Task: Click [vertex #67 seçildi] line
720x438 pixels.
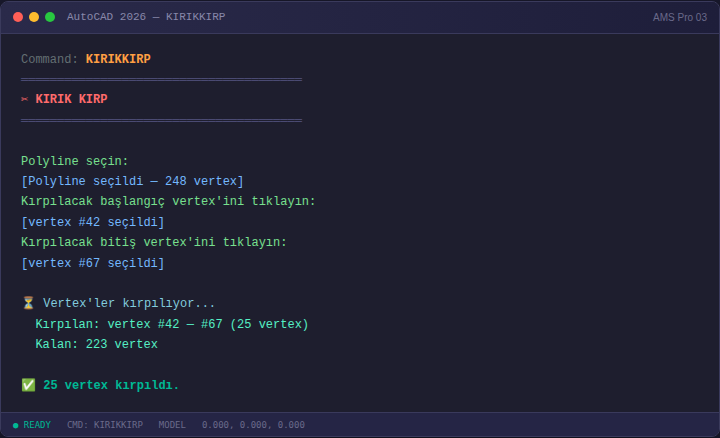Action: click(93, 263)
